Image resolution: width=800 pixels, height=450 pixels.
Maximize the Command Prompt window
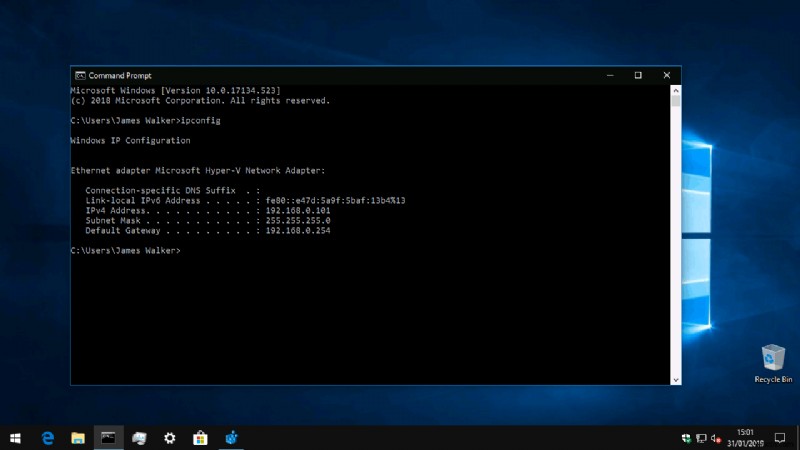click(x=638, y=75)
